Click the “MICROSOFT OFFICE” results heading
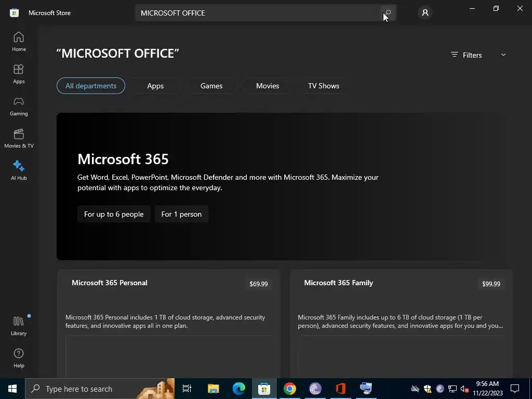 (x=118, y=54)
